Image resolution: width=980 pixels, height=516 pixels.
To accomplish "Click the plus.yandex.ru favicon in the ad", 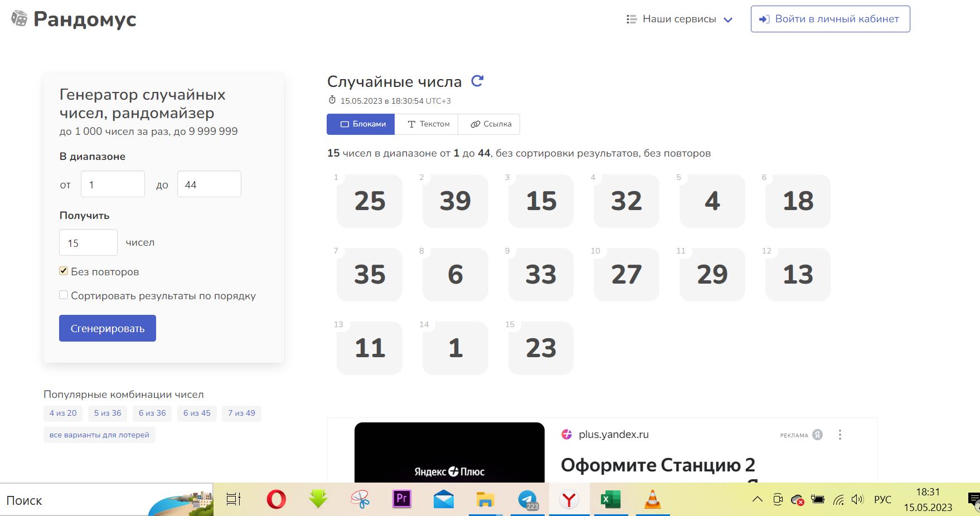I will (567, 435).
